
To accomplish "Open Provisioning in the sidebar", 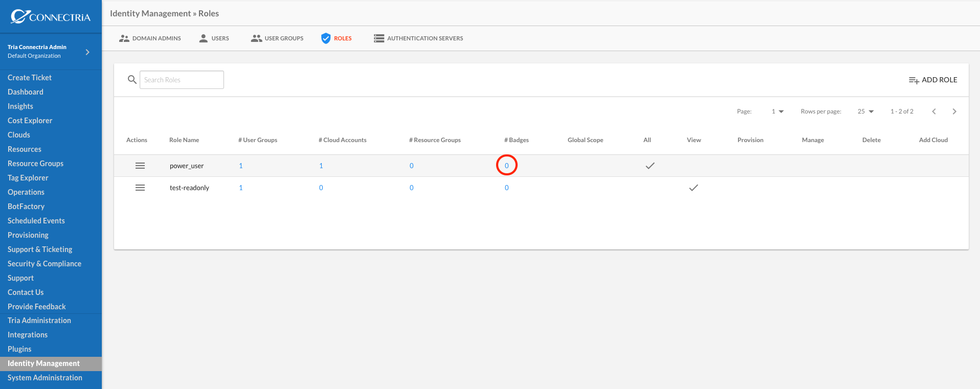I will coord(28,235).
